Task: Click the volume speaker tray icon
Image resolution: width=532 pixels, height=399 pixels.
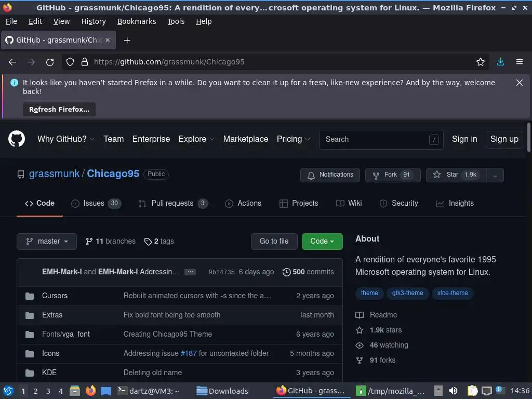Action: pyautogui.click(x=453, y=391)
